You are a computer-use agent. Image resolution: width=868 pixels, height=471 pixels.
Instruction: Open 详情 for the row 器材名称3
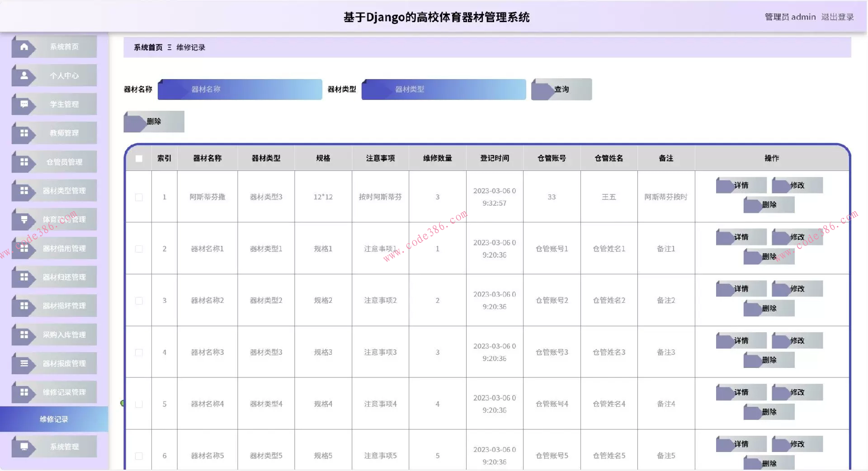pyautogui.click(x=741, y=340)
